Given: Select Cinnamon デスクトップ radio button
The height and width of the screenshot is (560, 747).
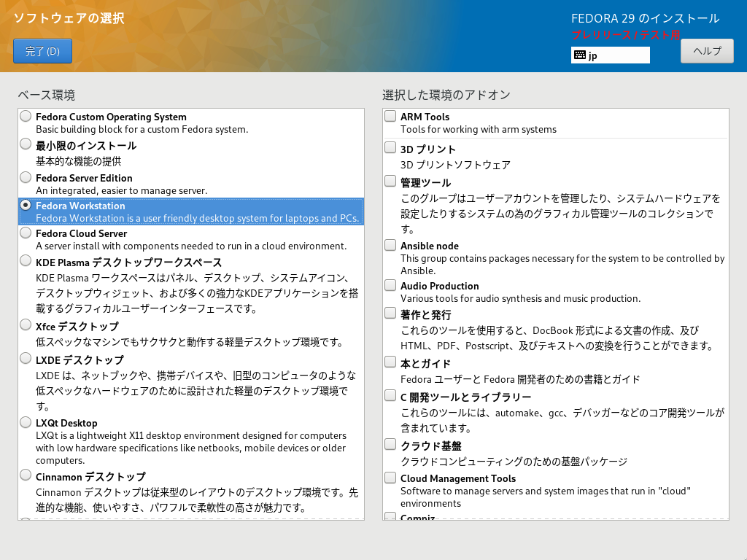Looking at the screenshot, I should click(x=26, y=475).
